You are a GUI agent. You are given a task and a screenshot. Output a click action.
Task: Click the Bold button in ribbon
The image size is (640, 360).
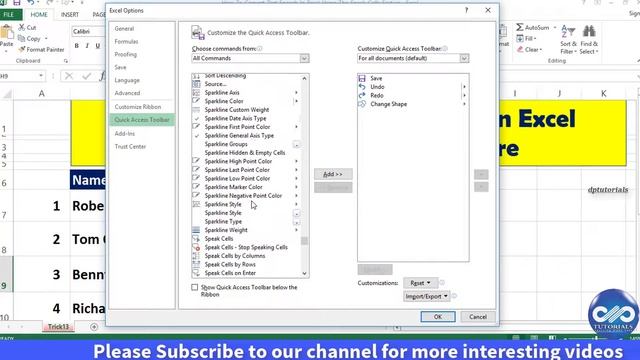(76, 46)
